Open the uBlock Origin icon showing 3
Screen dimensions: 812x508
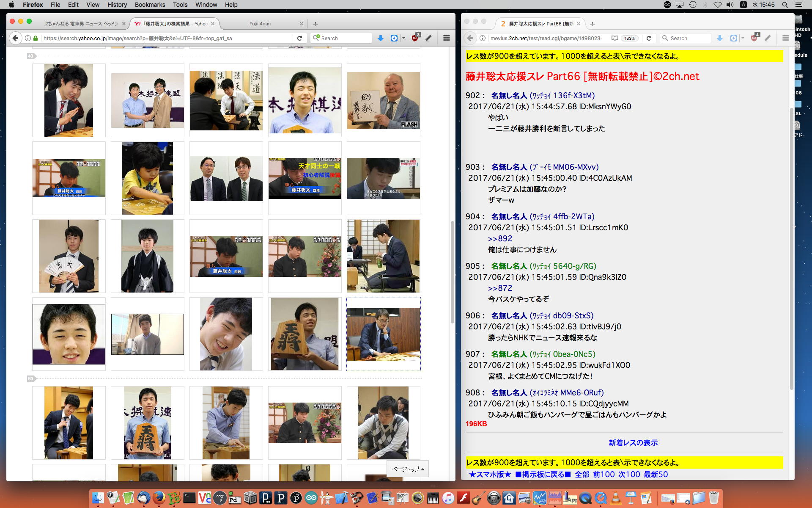coord(415,38)
